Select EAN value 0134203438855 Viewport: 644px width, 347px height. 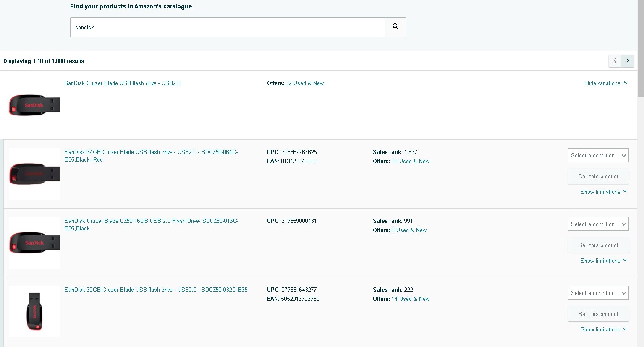click(300, 161)
